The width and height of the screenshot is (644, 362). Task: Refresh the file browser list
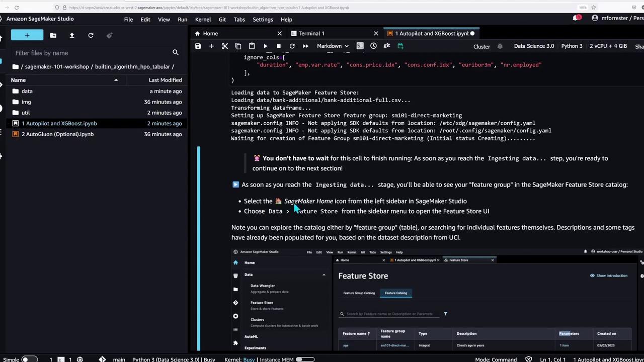pos(91,35)
